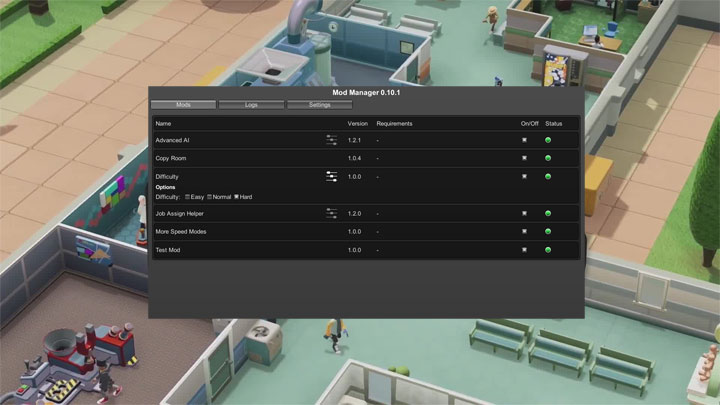Click version 1.2.1 of Advanced AI

tap(354, 140)
